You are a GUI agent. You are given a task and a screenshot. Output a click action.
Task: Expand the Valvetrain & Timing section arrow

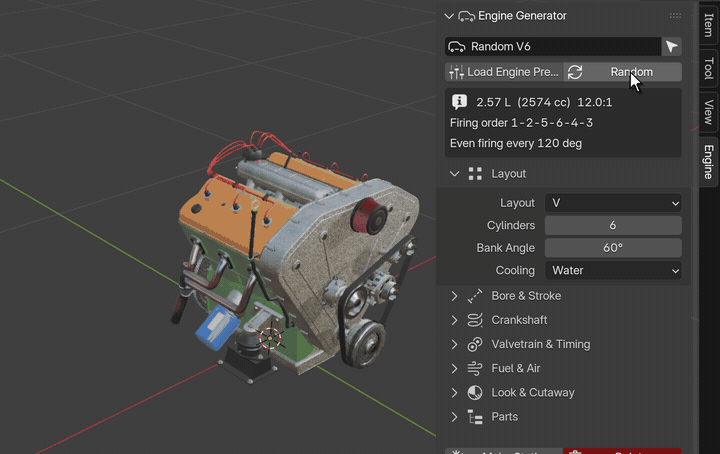pyautogui.click(x=454, y=344)
